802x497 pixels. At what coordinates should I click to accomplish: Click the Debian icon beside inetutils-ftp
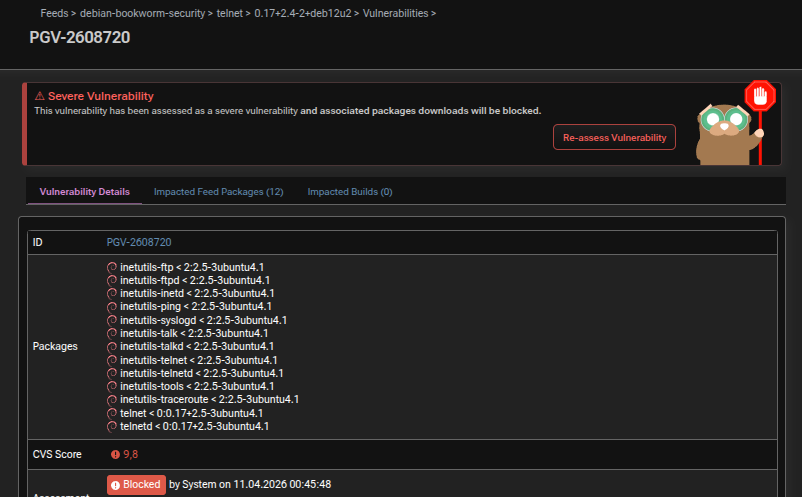point(112,267)
